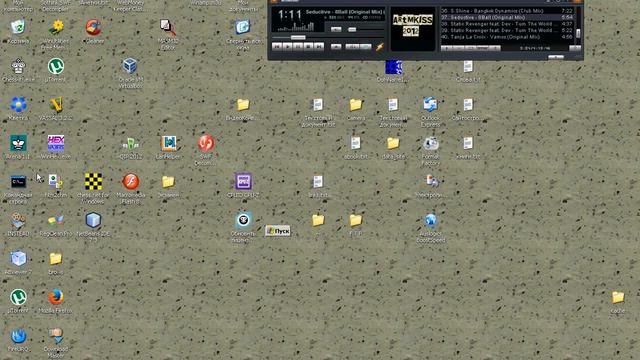
Task: Open the data_site folder
Action: click(393, 143)
